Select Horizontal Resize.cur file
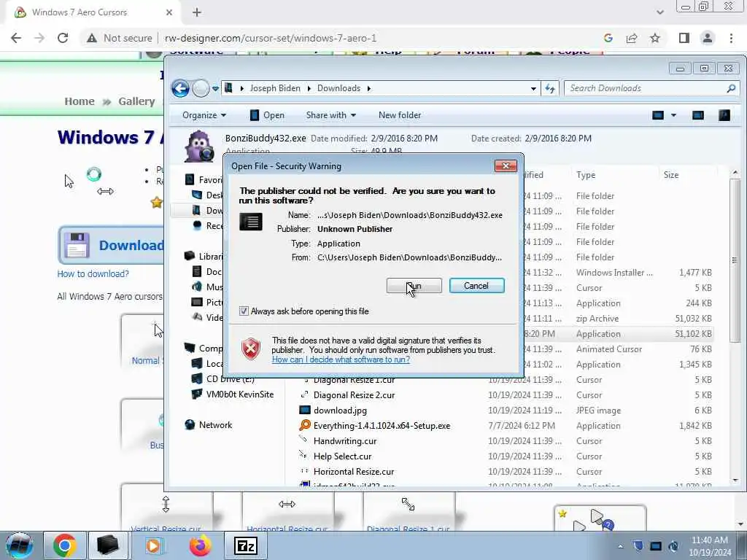The image size is (747, 560). click(x=354, y=472)
